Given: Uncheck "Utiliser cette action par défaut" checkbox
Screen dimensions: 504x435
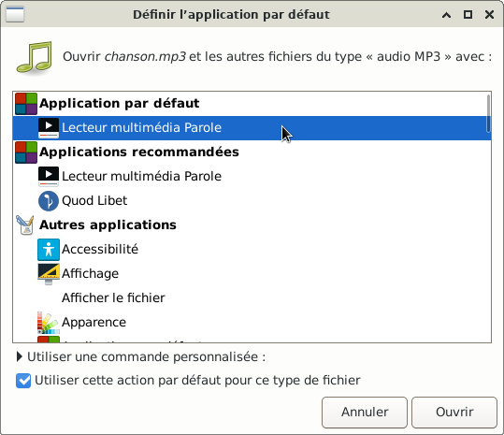Looking at the screenshot, I should [x=23, y=381].
